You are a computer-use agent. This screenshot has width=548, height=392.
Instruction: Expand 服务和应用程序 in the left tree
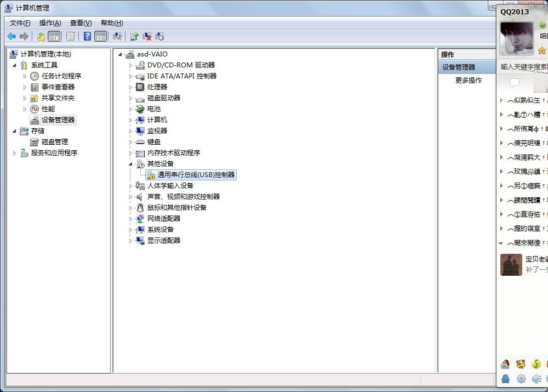click(15, 153)
